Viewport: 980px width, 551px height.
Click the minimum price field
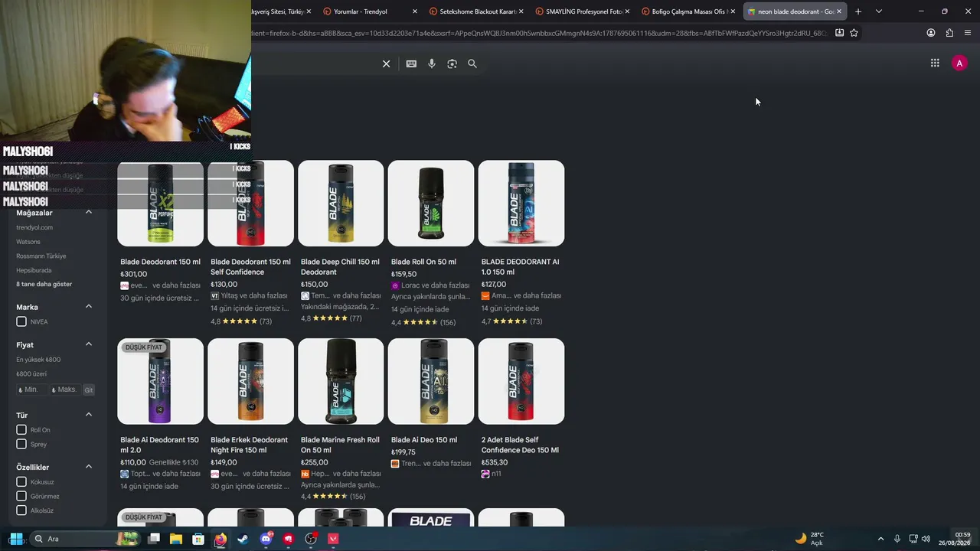click(x=31, y=390)
